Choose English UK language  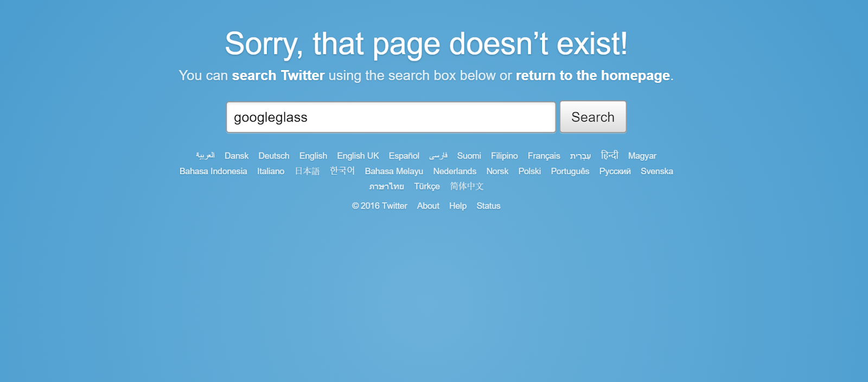(358, 156)
